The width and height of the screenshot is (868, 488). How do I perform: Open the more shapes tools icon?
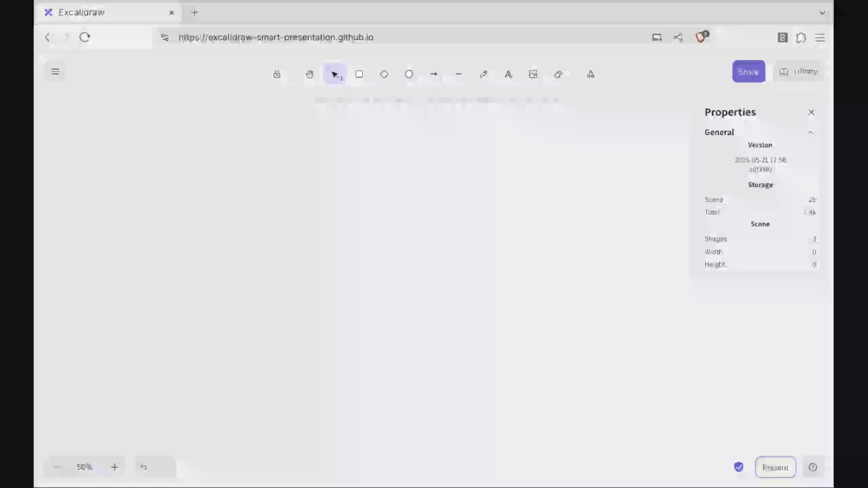(591, 74)
